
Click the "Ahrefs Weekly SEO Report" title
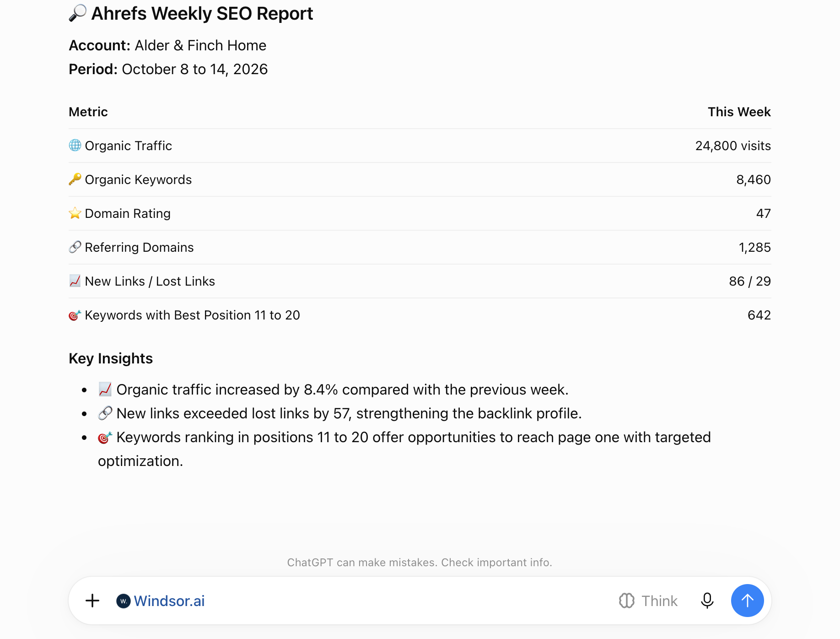[202, 13]
